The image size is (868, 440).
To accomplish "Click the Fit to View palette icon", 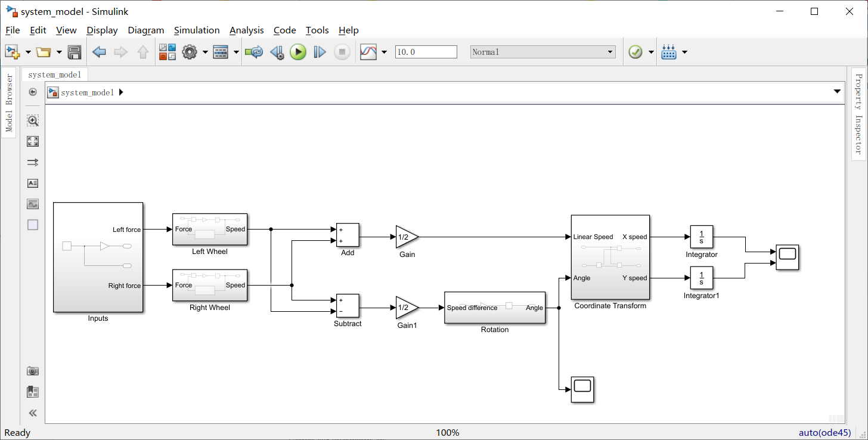I will point(33,141).
